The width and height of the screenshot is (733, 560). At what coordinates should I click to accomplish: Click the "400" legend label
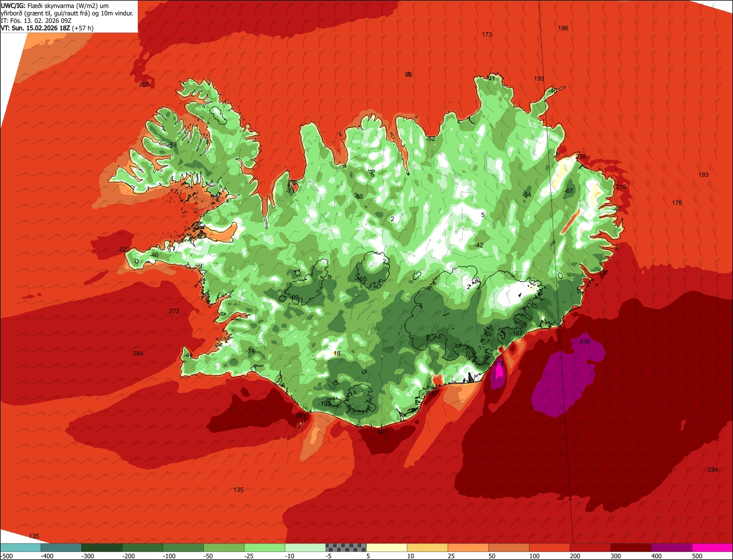coord(657,556)
